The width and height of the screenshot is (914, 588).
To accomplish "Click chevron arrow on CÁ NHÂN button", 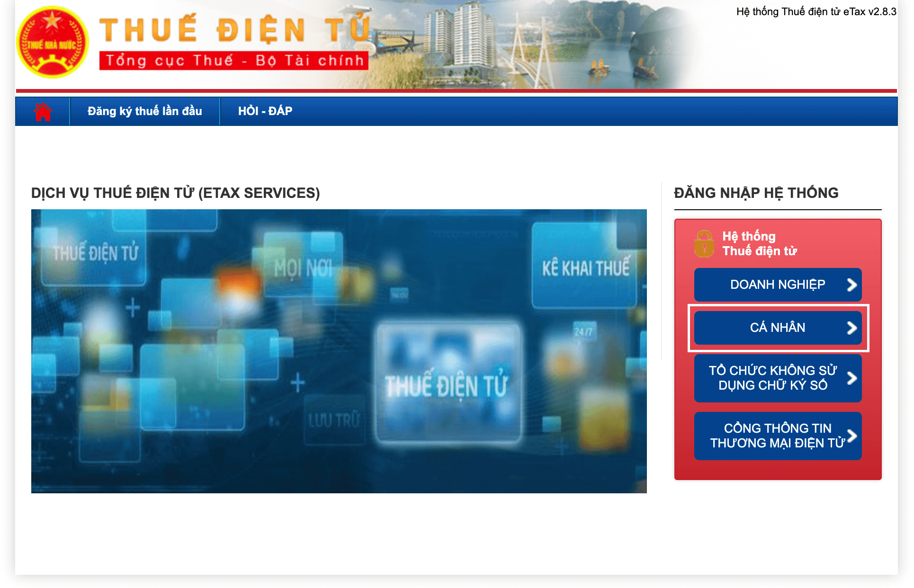I will 851,328.
